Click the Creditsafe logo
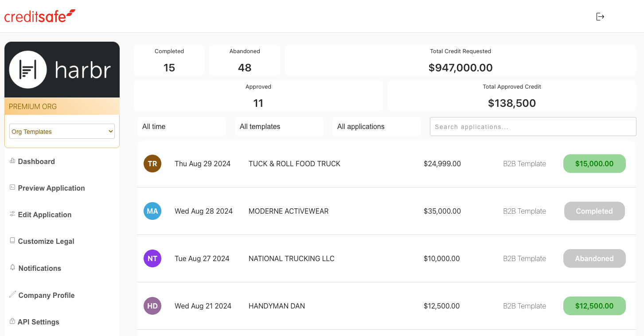The width and height of the screenshot is (644, 336). pos(40,16)
